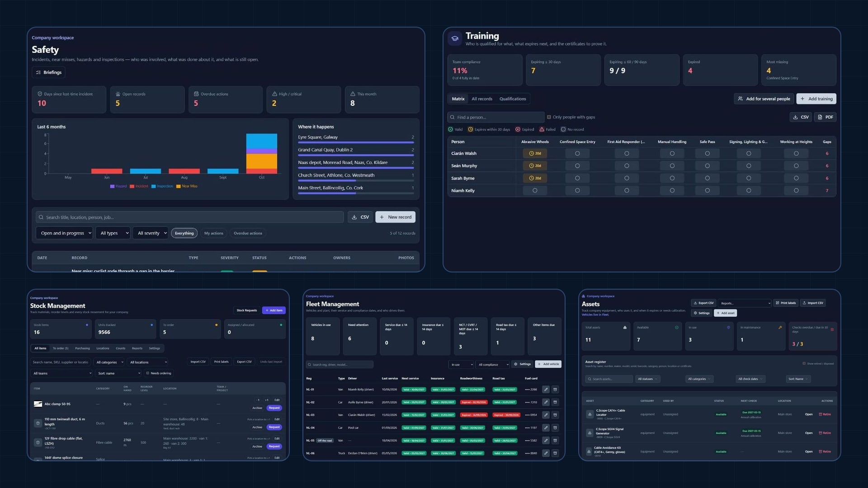This screenshot has height=488, width=868.
Task: Click the asset icon beside C.Scope SGV4 Signal Generator
Action: (590, 433)
